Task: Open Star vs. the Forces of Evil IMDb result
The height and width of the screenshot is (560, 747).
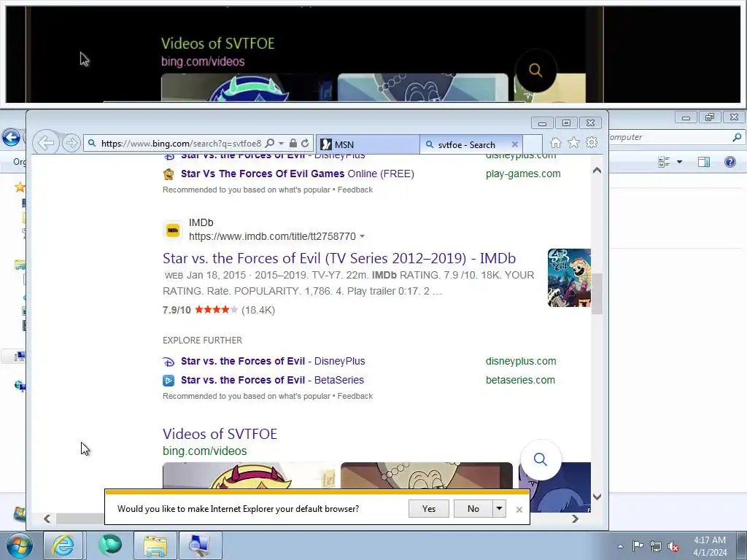Action: 339,258
